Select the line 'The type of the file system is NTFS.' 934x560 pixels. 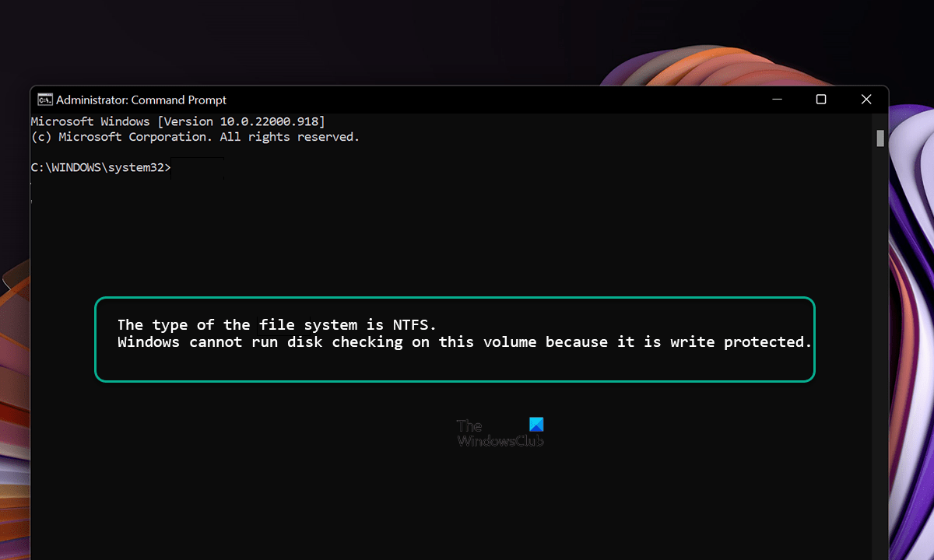275,324
